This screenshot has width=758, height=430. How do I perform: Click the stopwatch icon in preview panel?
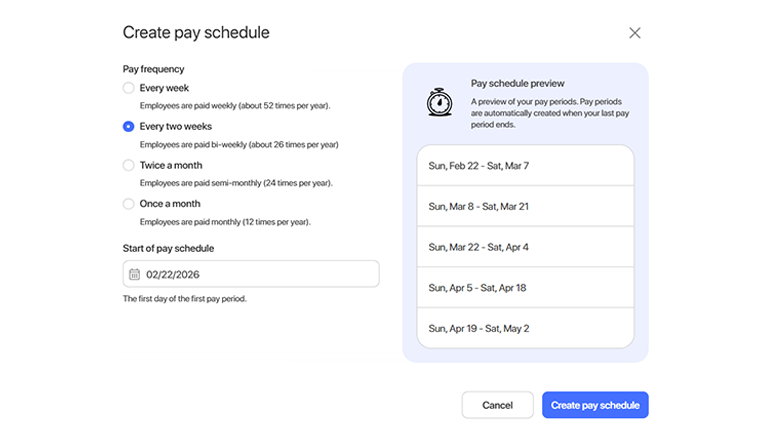(x=438, y=101)
